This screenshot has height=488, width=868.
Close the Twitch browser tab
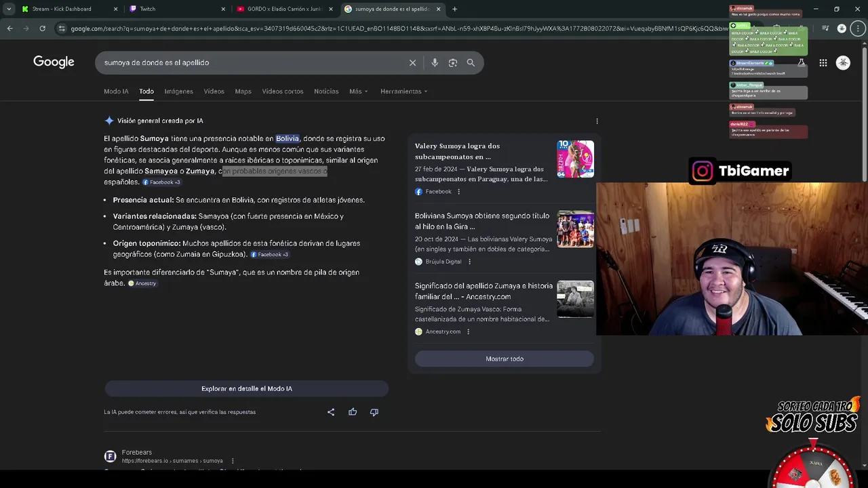[x=223, y=9]
